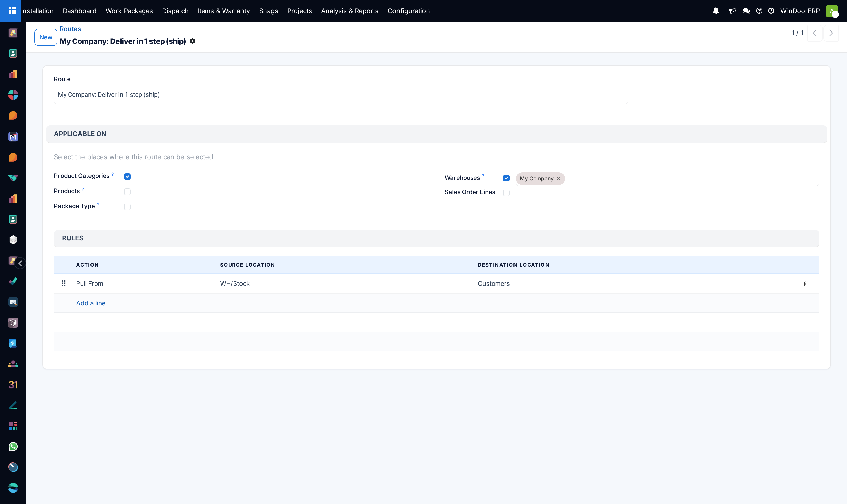Viewport: 847px width, 504px height.
Task: Open the teal checkmark sidebar app
Action: tap(13, 281)
